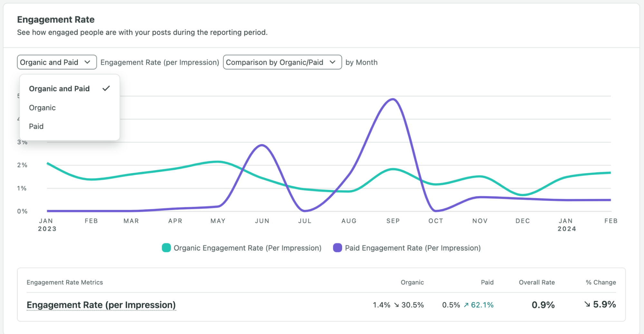Viewport: 644px width, 334px height.
Task: Click the checkmark icon beside Organic and Paid
Action: [106, 88]
